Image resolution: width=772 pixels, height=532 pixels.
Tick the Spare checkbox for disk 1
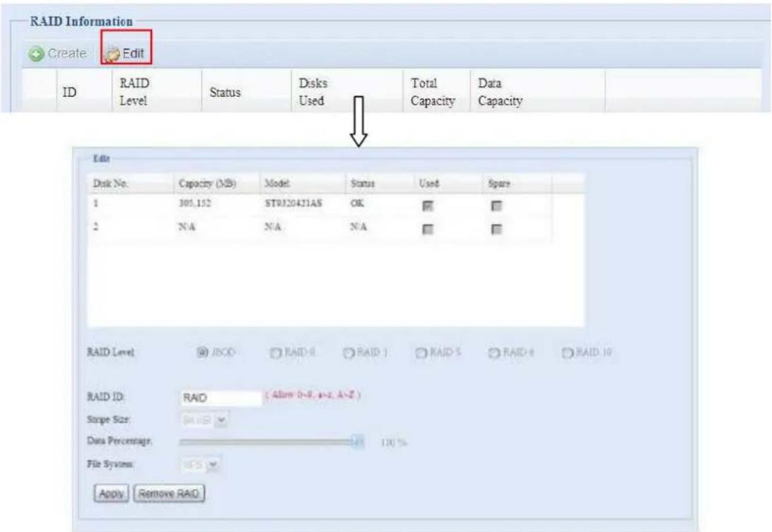[x=496, y=206]
